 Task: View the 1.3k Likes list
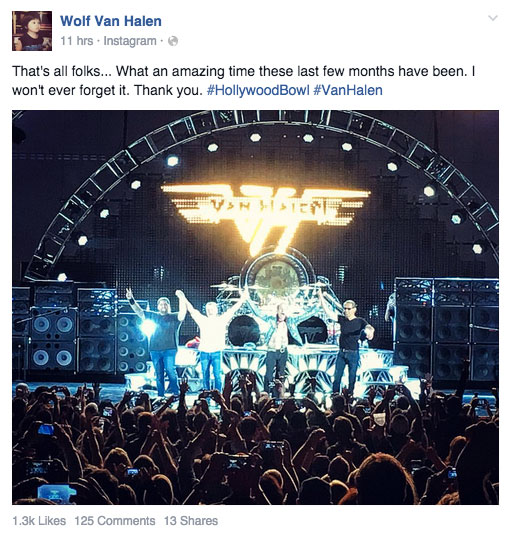pos(39,521)
